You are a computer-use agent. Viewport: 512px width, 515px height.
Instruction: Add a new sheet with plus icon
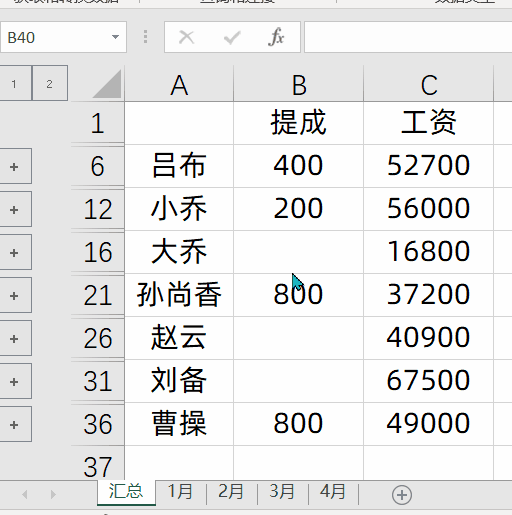point(402,495)
